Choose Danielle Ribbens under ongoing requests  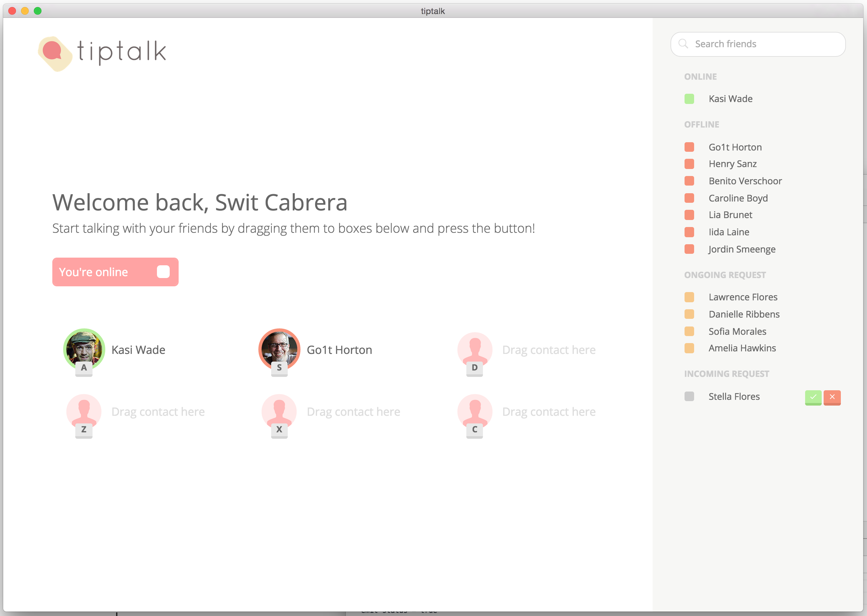click(744, 314)
